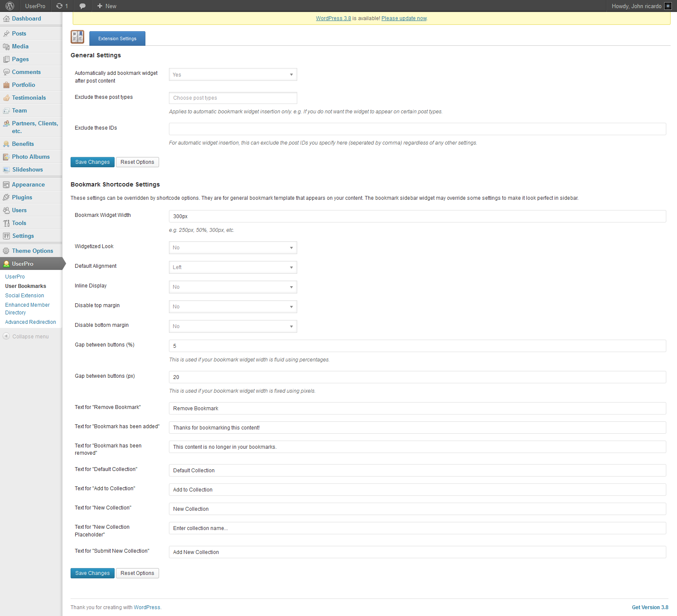Viewport: 677px width, 616px height.
Task: Click the Remove Bookmark text field
Action: click(x=417, y=409)
